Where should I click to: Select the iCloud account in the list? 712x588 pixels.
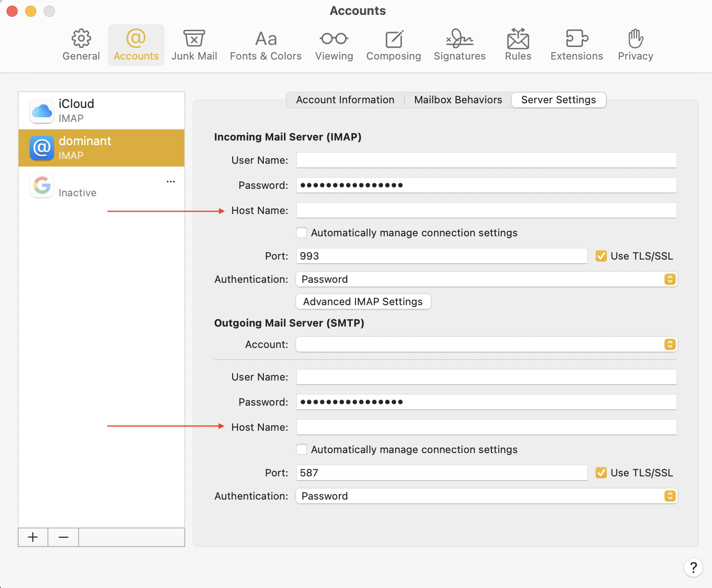coord(101,111)
